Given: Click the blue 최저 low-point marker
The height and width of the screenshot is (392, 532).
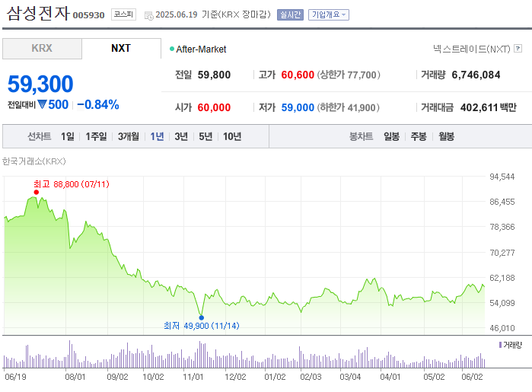Looking at the screenshot, I should pos(202,317).
